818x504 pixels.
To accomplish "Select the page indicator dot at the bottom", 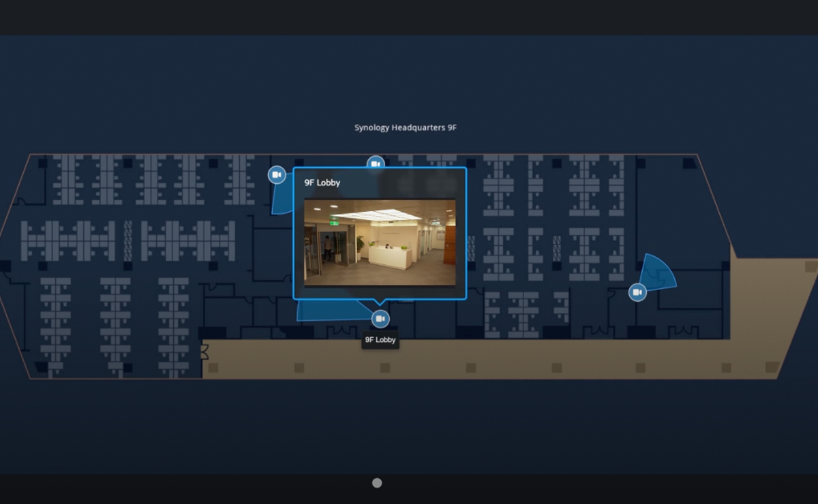I will pyautogui.click(x=377, y=483).
